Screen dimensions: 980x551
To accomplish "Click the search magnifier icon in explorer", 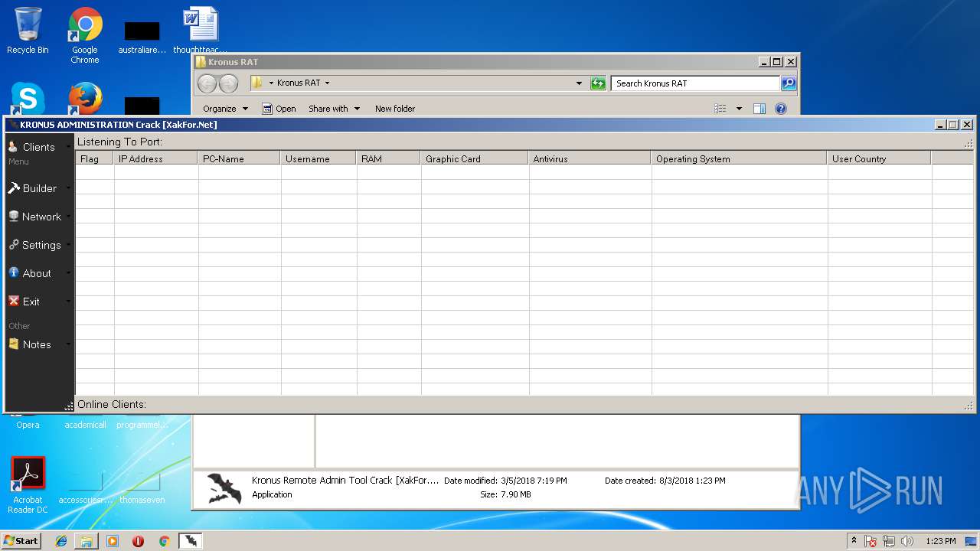I will pyautogui.click(x=789, y=83).
